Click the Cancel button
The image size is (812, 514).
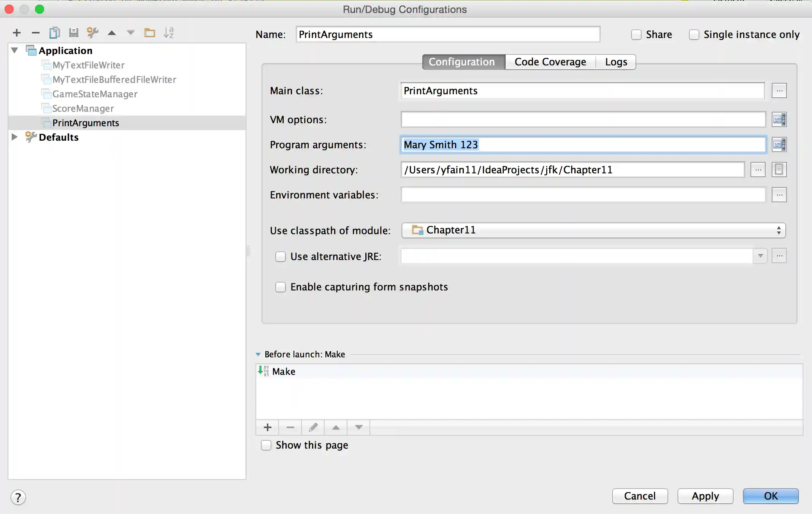[640, 496]
